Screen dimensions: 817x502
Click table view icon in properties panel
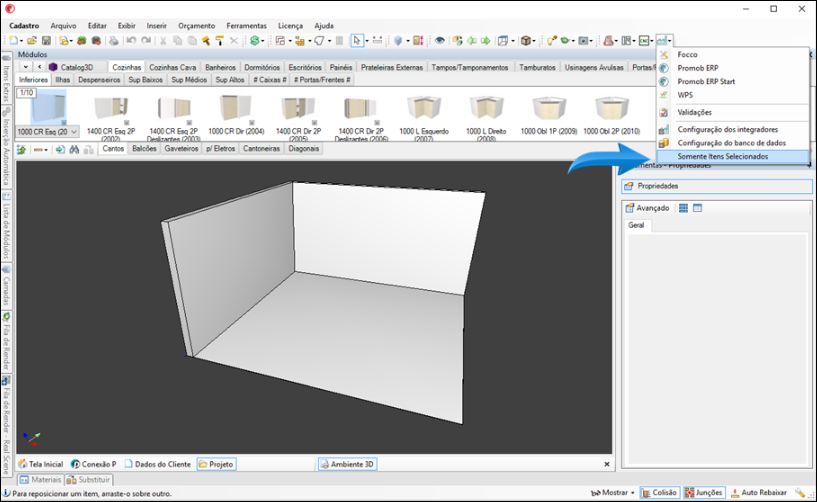coord(698,208)
